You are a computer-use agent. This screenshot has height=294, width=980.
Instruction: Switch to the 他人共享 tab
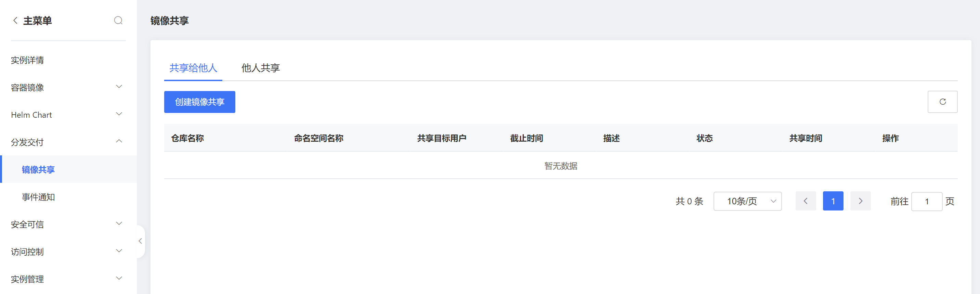coord(261,68)
